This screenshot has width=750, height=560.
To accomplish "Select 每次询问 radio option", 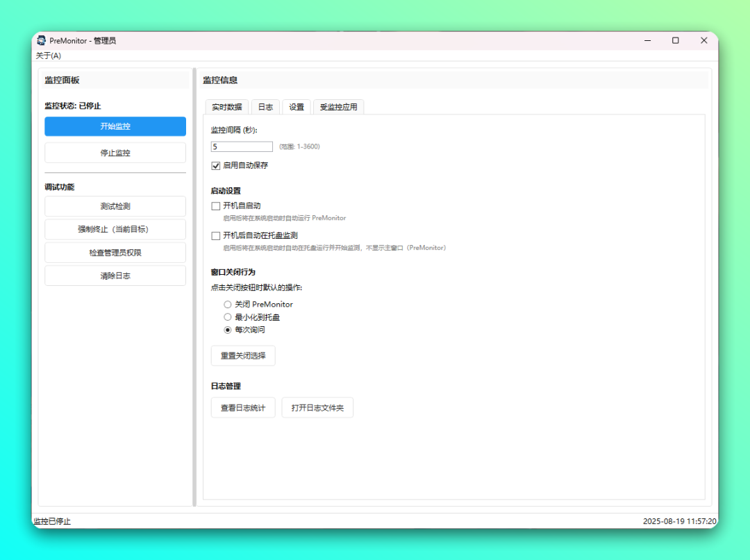I will pos(228,330).
